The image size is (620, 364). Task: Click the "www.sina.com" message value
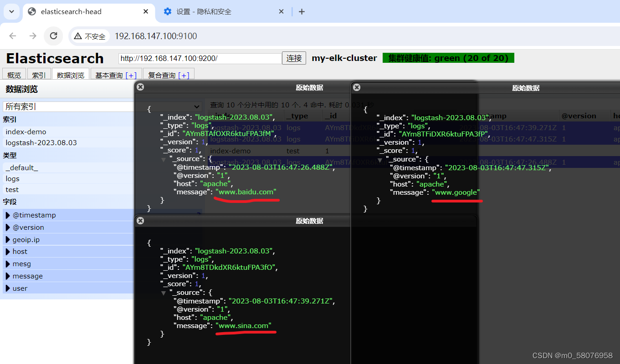pos(244,326)
